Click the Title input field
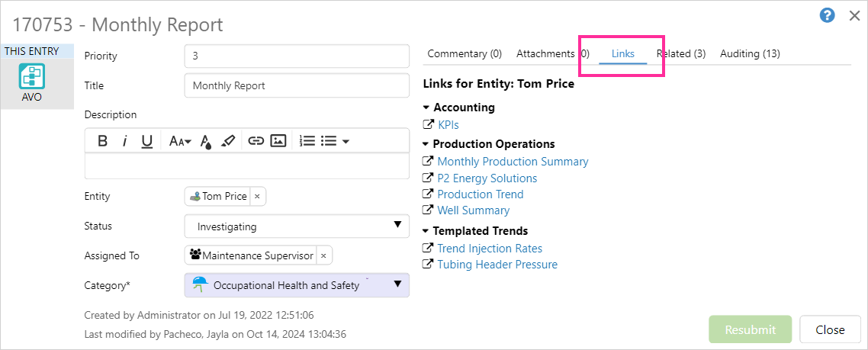Viewport: 868px width, 350px height. click(297, 86)
